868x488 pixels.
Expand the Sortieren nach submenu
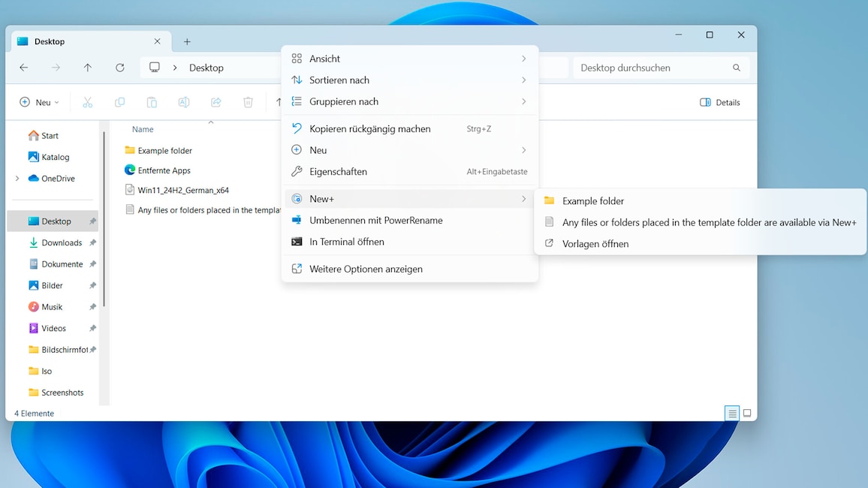410,80
